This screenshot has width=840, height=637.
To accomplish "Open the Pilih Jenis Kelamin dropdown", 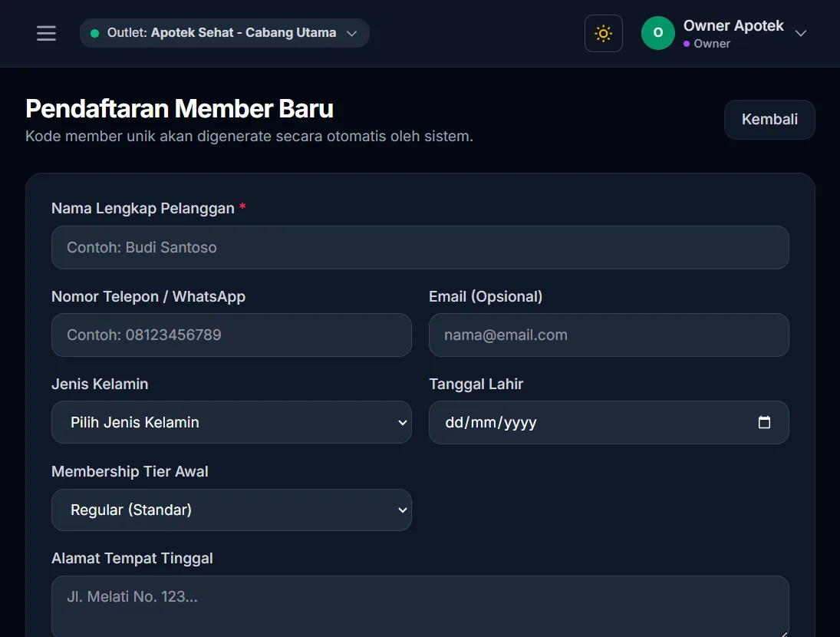I will 232,422.
